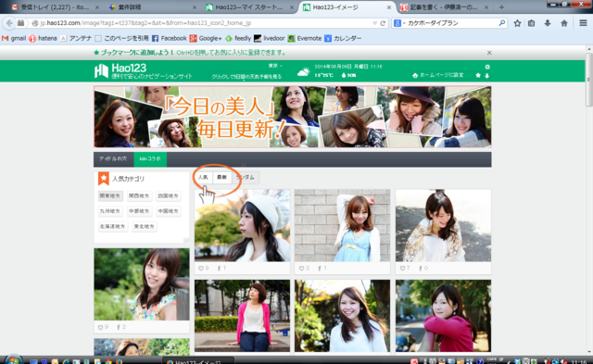Click the page vertical scrollbar thumb
Image resolution: width=593 pixels, height=364 pixels.
[589, 80]
